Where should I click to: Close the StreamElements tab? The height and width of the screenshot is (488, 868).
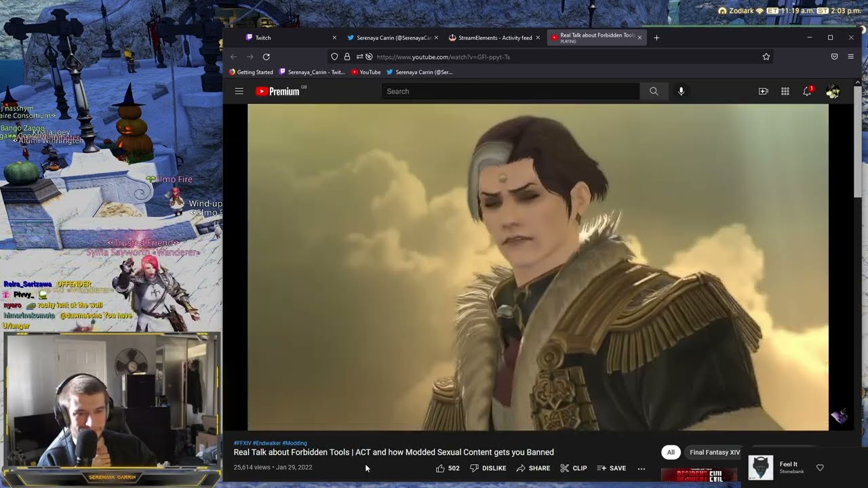click(x=538, y=38)
